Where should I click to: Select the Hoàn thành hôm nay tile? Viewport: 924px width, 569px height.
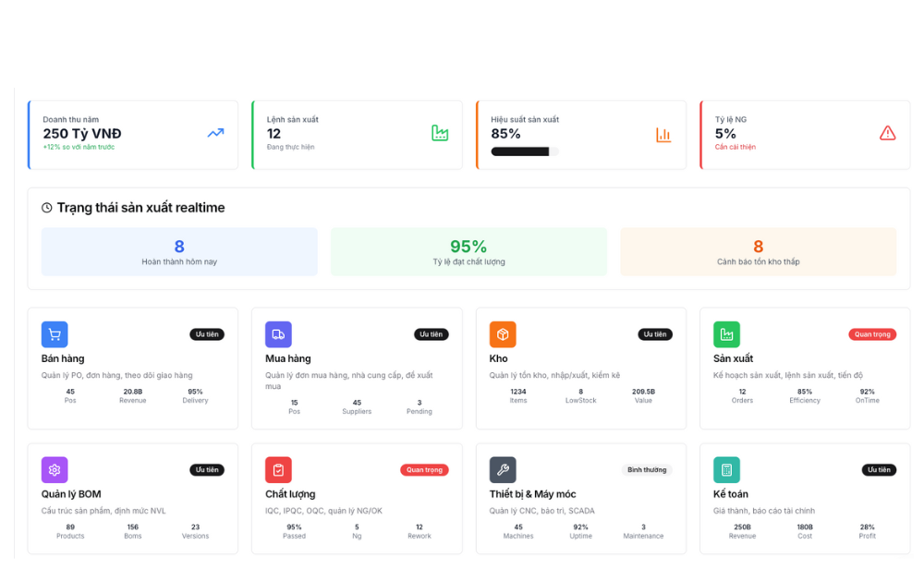tap(179, 251)
